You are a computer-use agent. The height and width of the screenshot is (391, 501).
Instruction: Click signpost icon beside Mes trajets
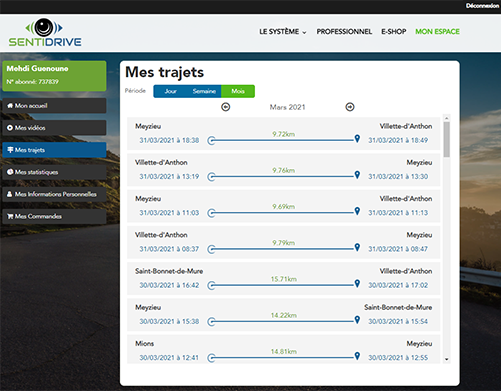pos(10,150)
